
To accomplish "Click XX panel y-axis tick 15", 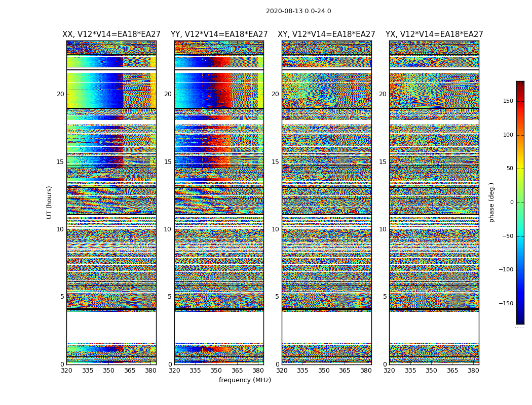I will pyautogui.click(x=60, y=162).
